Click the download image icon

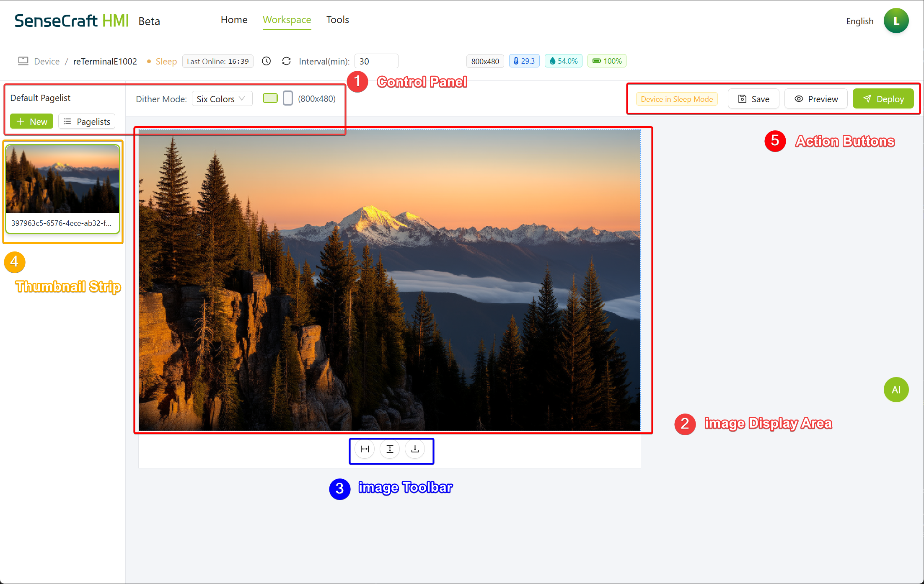pos(415,449)
